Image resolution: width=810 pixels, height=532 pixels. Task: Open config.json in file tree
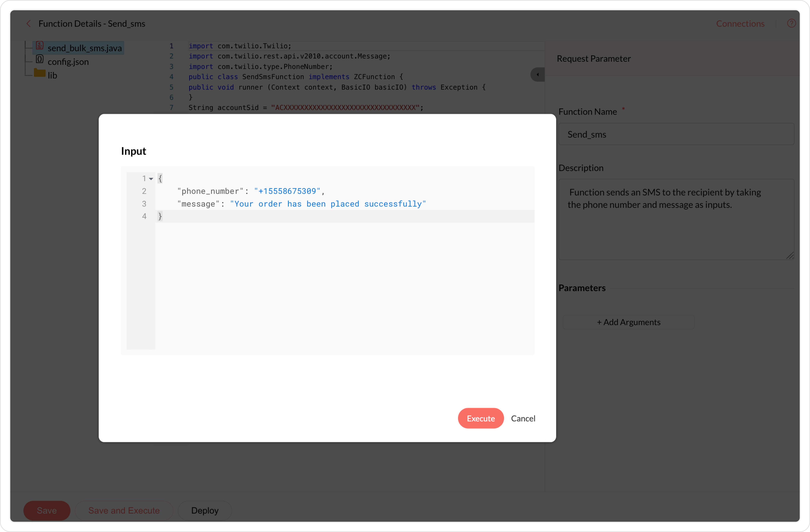pyautogui.click(x=68, y=62)
